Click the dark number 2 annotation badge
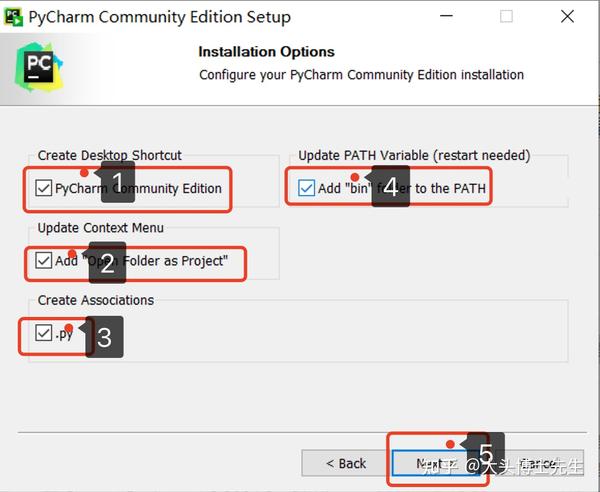 tap(108, 263)
